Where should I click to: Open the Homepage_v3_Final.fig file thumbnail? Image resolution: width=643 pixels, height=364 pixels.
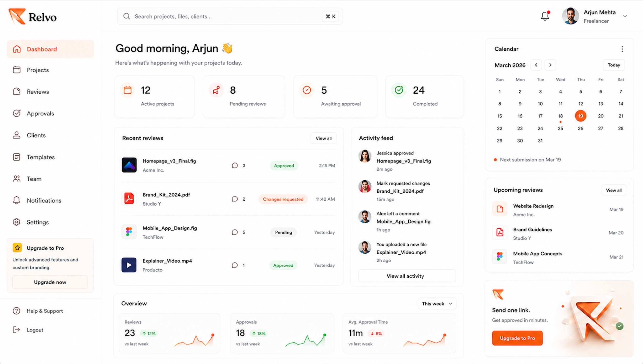(x=129, y=165)
